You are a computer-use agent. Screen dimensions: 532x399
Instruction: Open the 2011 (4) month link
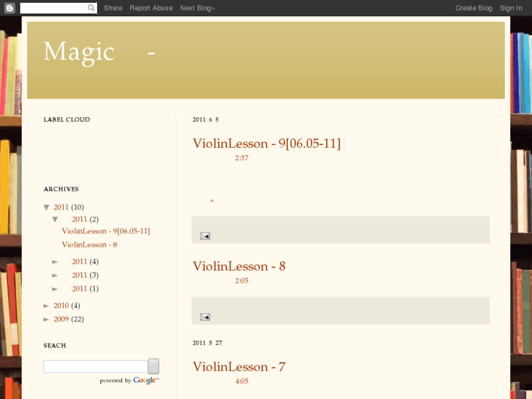(79, 261)
